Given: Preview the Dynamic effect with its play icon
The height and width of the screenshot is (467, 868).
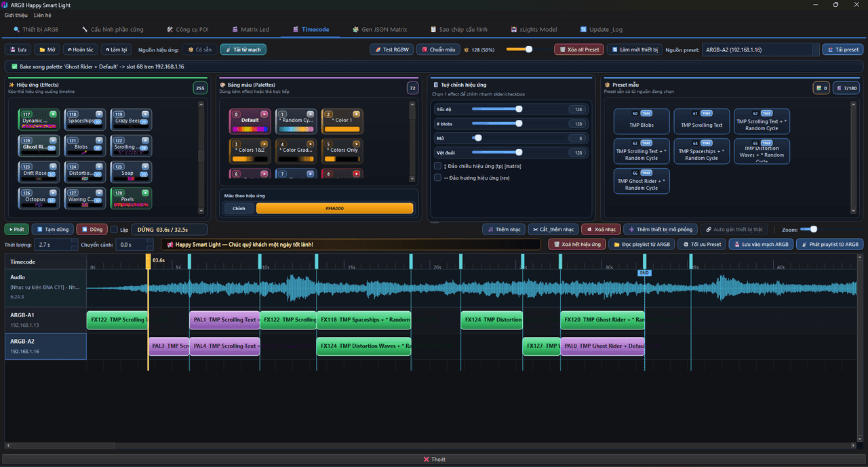Looking at the screenshot, I should click(x=53, y=114).
